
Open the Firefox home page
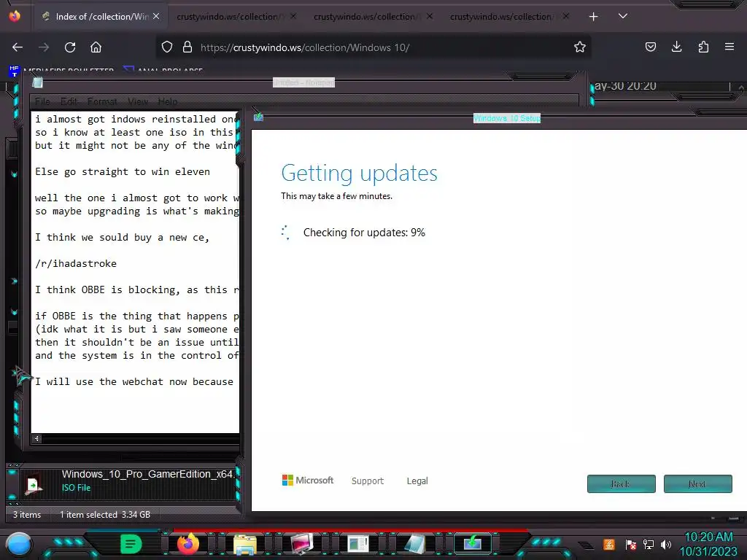(96, 47)
